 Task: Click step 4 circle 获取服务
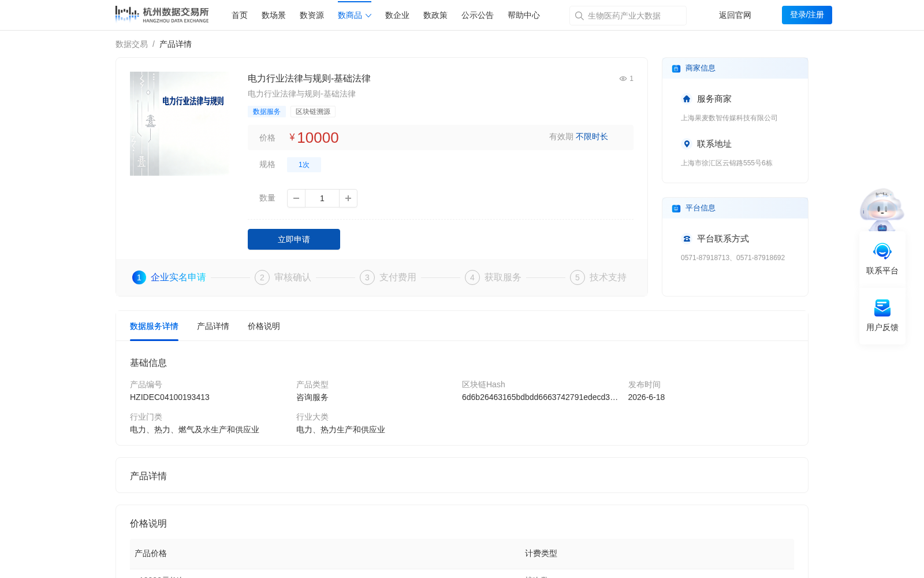click(x=472, y=277)
